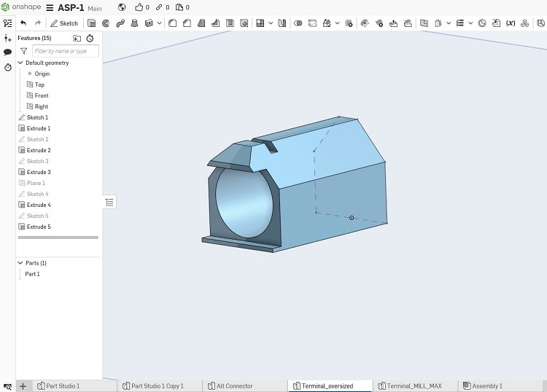This screenshot has height=392, width=547.
Task: Open the hamburger document menu
Action: [x=50, y=8]
